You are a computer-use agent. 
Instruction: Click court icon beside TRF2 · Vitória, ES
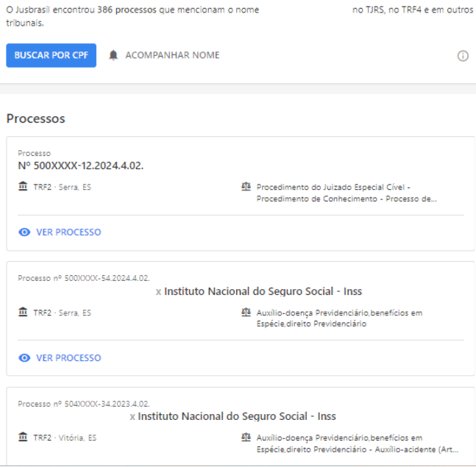tap(23, 437)
